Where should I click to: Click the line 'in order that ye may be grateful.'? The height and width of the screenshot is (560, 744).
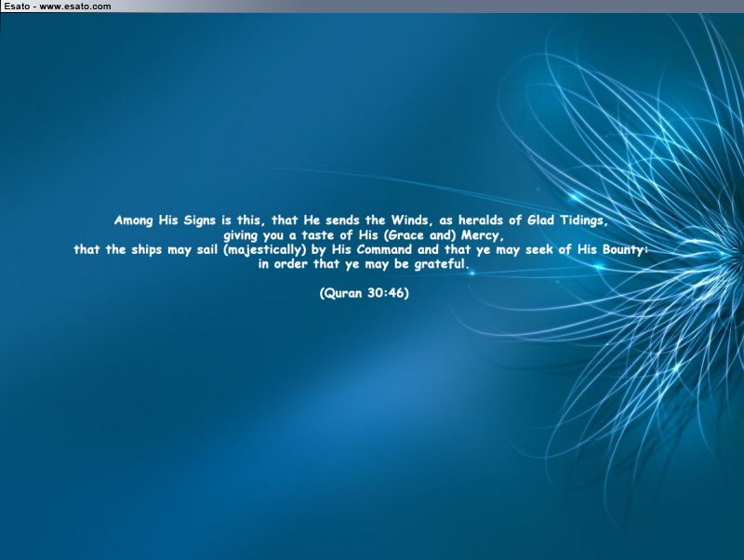[x=364, y=264]
